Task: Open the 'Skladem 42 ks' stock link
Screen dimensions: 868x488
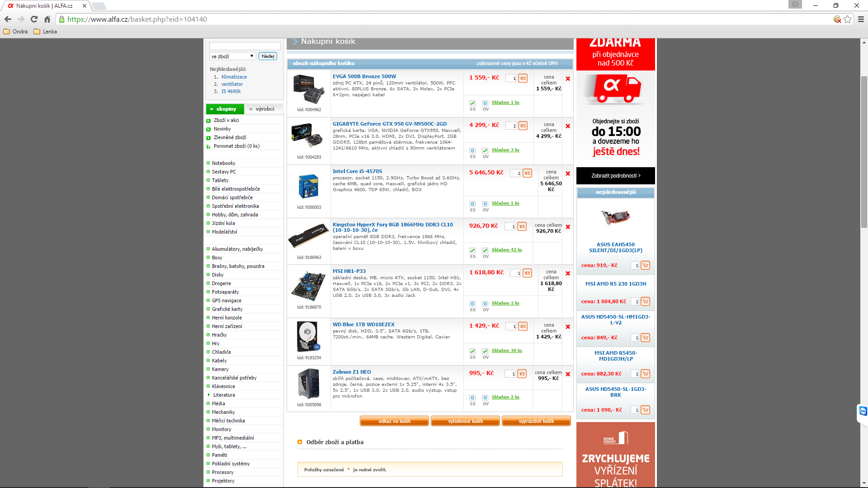Action: (507, 250)
